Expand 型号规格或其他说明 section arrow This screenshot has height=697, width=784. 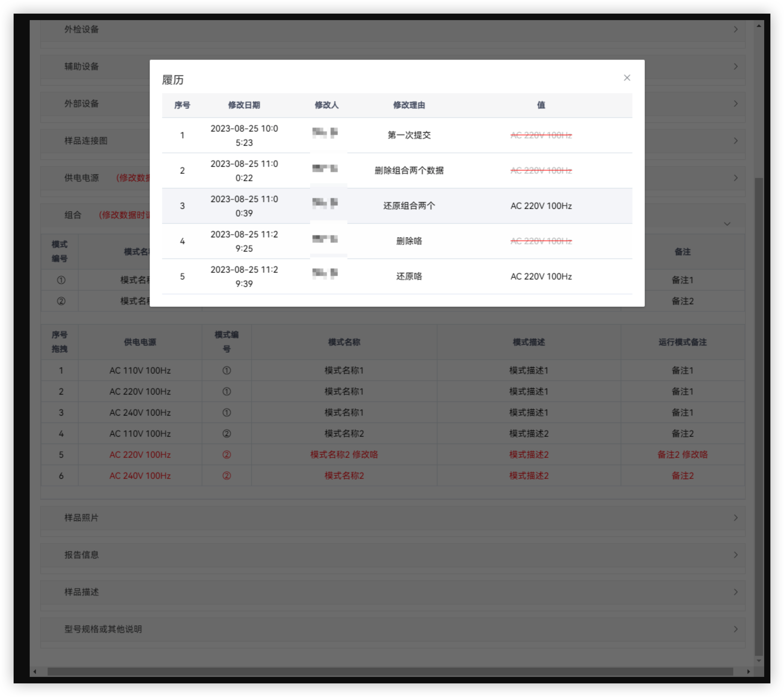(x=735, y=629)
